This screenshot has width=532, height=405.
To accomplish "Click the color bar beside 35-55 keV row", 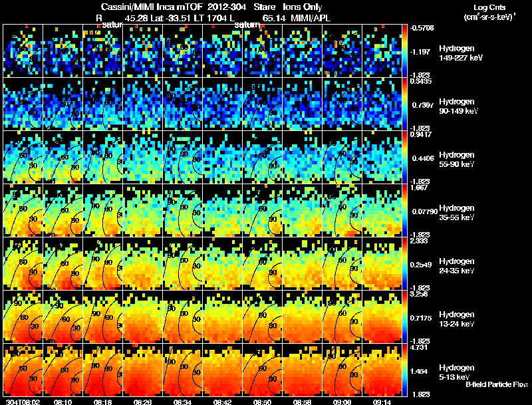I will 404,211.
